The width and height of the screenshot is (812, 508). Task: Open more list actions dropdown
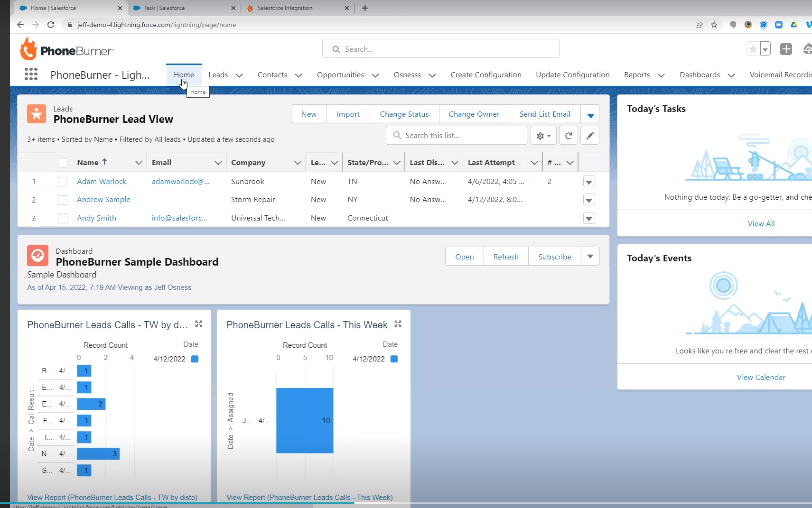[x=590, y=114]
